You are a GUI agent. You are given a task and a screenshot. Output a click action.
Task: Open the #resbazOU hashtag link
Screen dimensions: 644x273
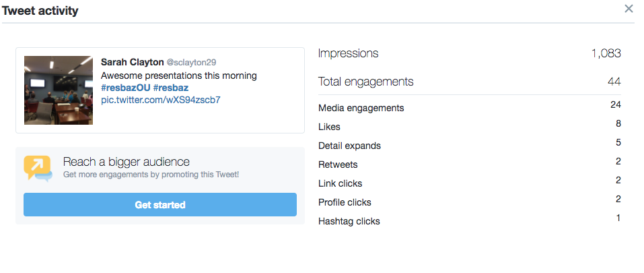pos(125,88)
